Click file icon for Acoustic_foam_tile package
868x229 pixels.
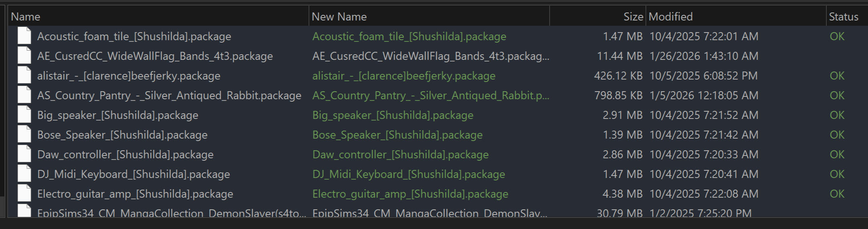[x=24, y=36]
